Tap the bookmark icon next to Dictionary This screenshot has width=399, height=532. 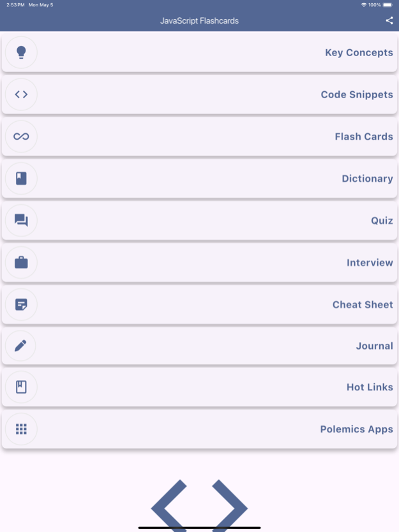tap(21, 179)
